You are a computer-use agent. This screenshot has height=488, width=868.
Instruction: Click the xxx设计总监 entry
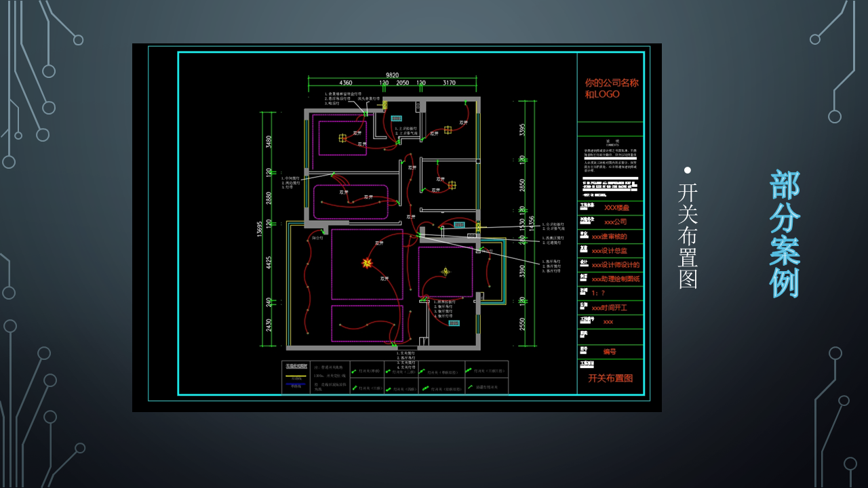click(609, 251)
